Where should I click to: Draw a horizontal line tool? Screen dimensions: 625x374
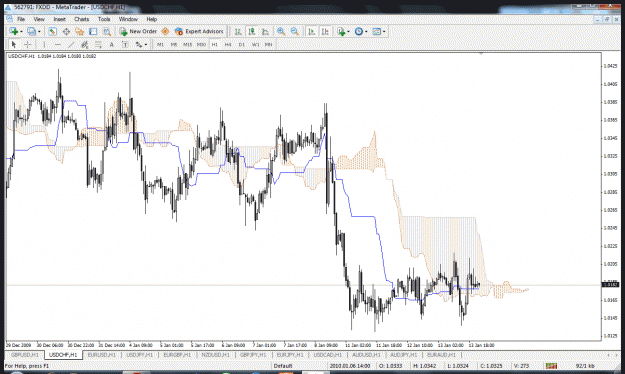(x=58, y=44)
